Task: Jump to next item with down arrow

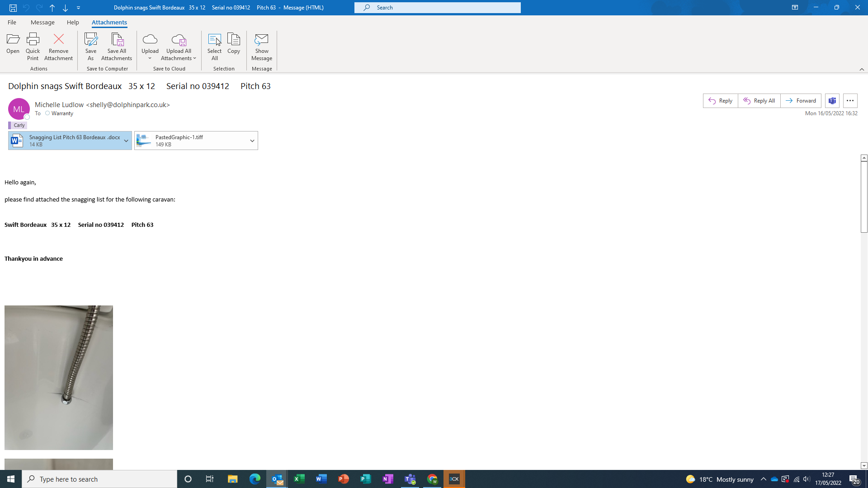Action: [65, 8]
